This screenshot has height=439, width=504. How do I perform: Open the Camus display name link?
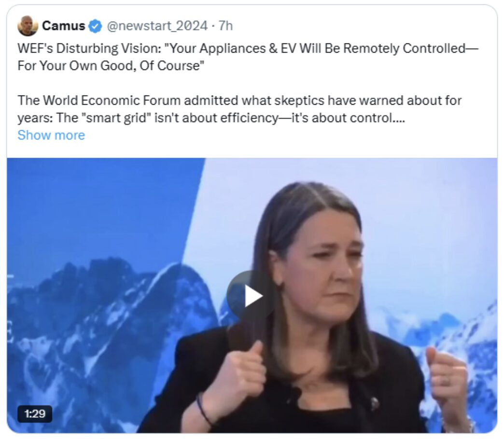click(63, 26)
